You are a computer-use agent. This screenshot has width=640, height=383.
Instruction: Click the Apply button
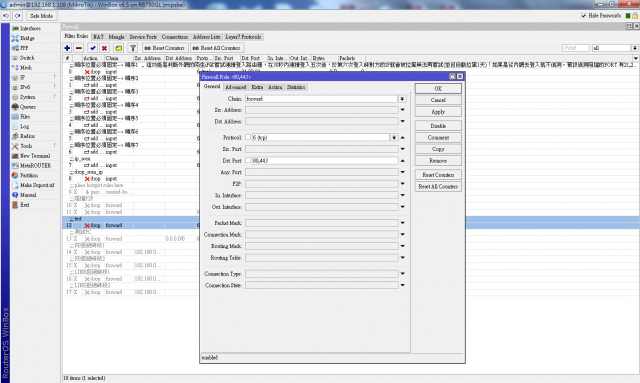pyautogui.click(x=438, y=112)
